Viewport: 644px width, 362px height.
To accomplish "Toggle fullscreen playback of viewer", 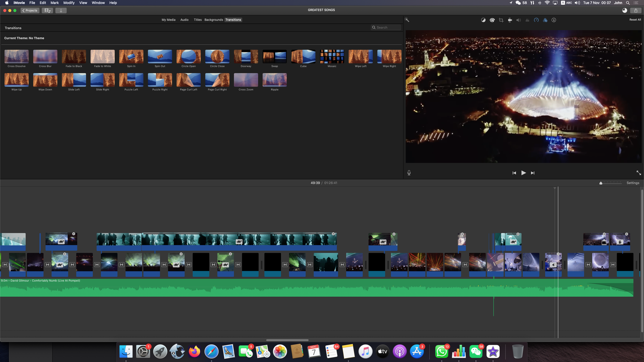I will click(639, 173).
